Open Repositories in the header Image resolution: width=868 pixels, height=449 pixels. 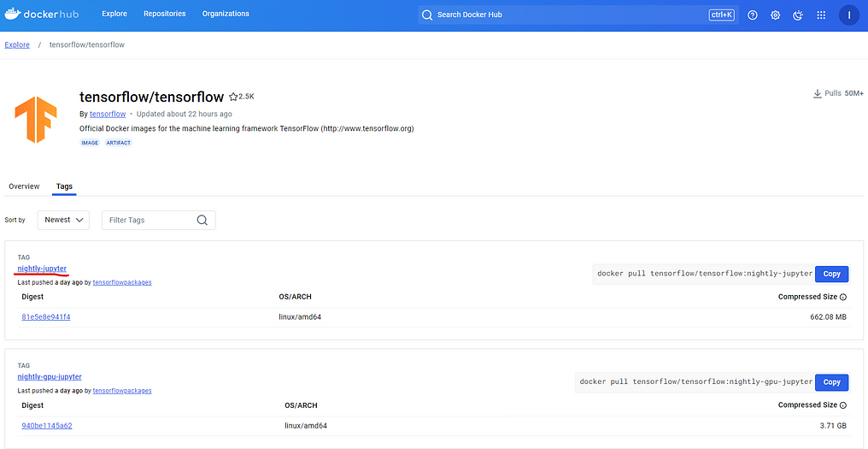click(164, 14)
